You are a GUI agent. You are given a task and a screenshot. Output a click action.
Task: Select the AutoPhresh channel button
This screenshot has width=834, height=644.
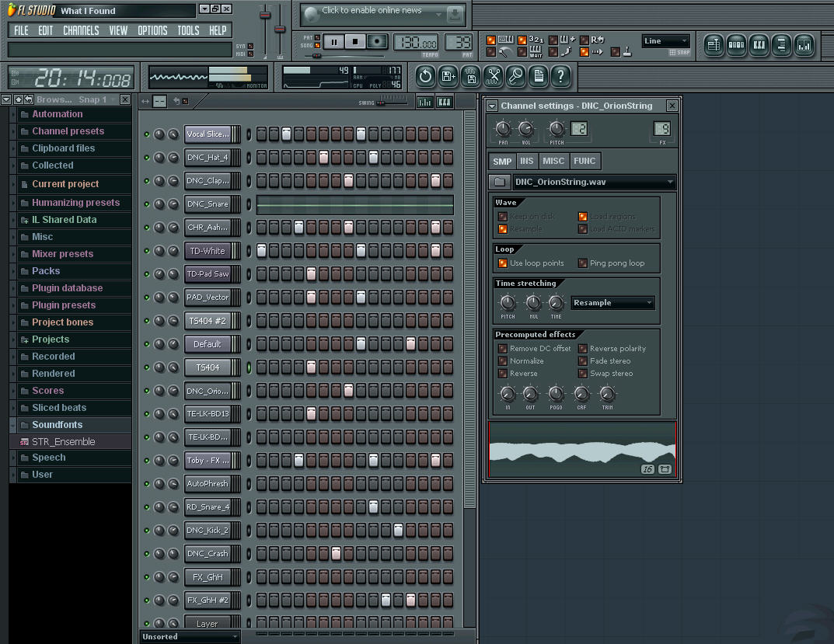(x=208, y=484)
